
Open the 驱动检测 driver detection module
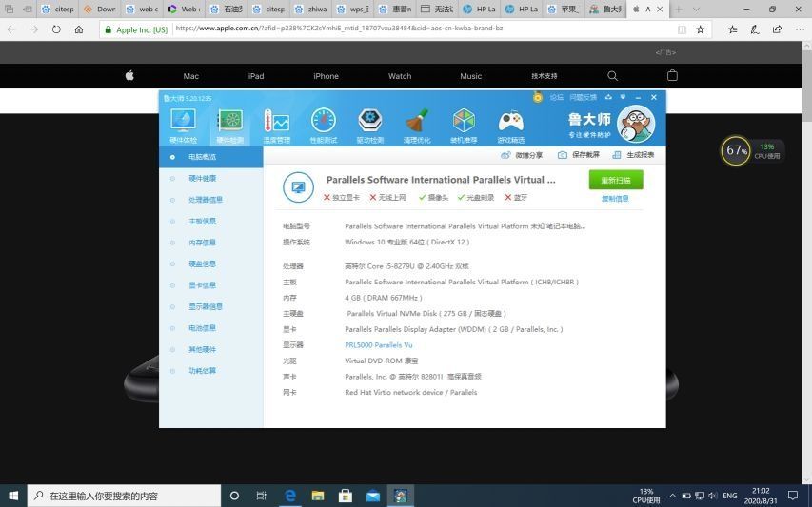(369, 127)
